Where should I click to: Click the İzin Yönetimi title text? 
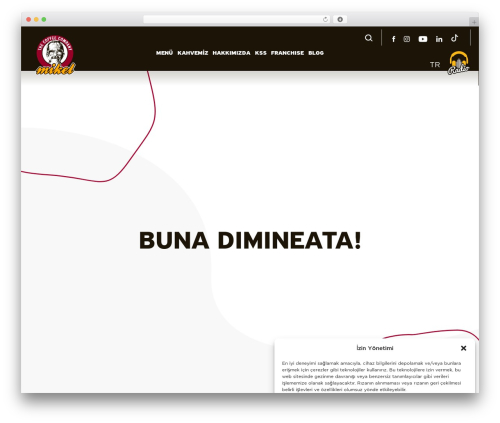(x=375, y=348)
